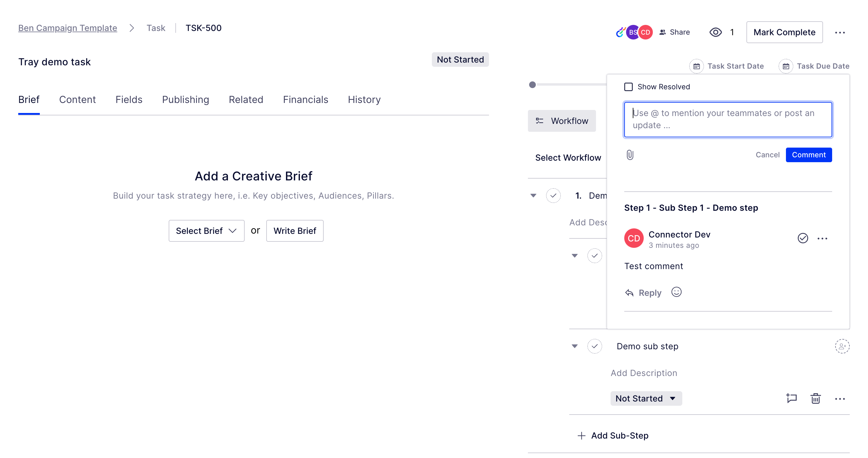Open the Financials tab
868x458 pixels.
305,99
